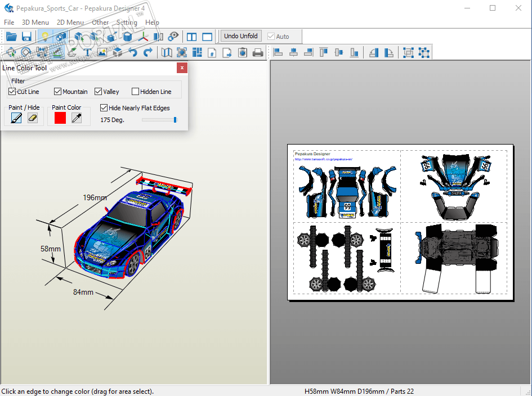Screen dimensions: 532x396
Task: Select the Paint brush tool
Action: 16,118
